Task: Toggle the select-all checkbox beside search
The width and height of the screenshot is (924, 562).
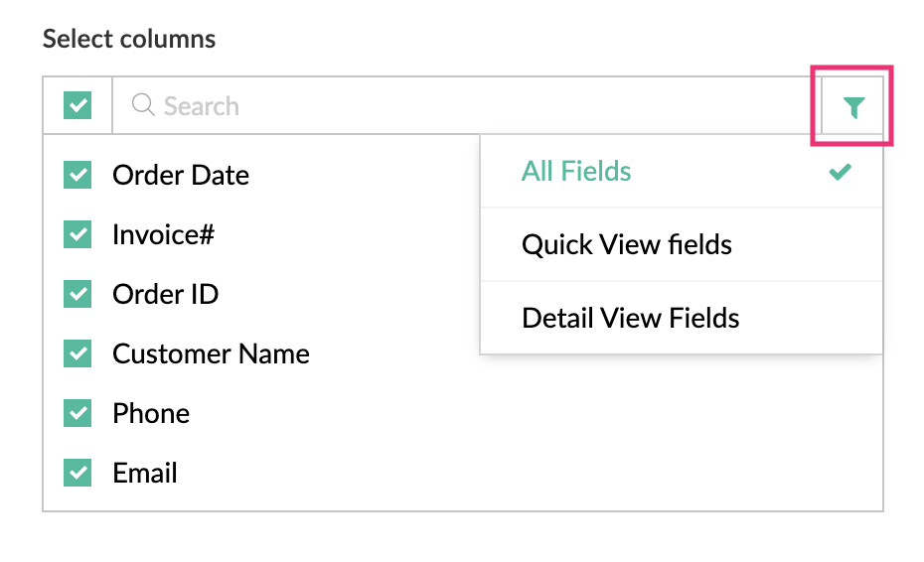Action: (77, 105)
